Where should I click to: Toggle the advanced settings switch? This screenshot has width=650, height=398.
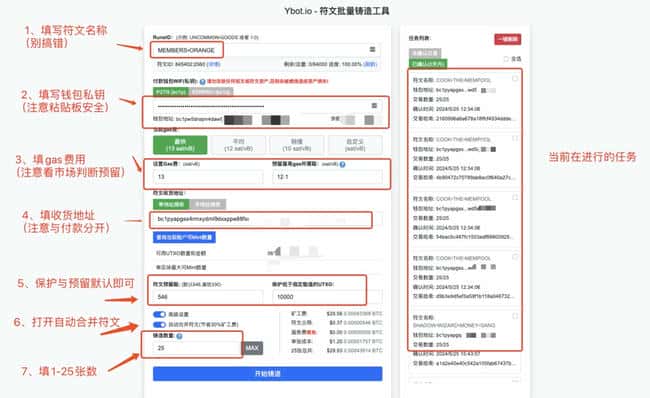point(159,314)
